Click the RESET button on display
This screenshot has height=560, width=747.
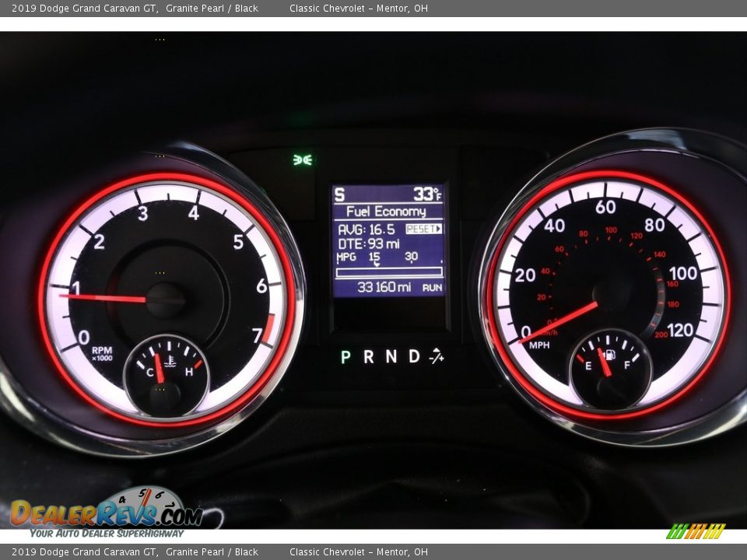(x=423, y=229)
